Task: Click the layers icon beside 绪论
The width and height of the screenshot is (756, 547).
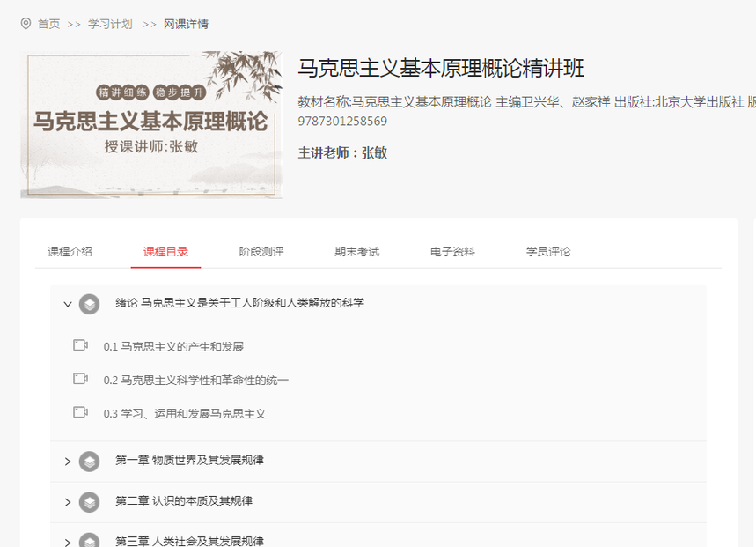Action: (89, 305)
